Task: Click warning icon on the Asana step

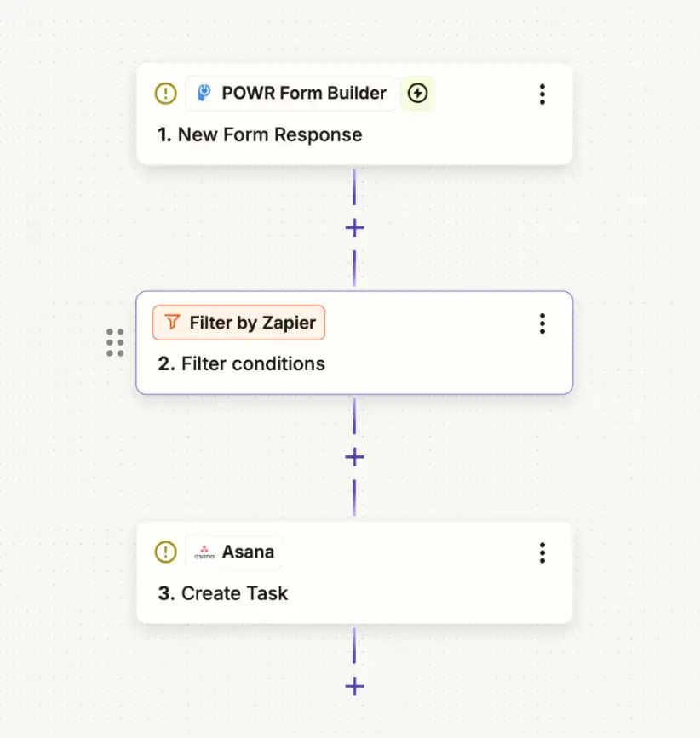Action: (166, 552)
